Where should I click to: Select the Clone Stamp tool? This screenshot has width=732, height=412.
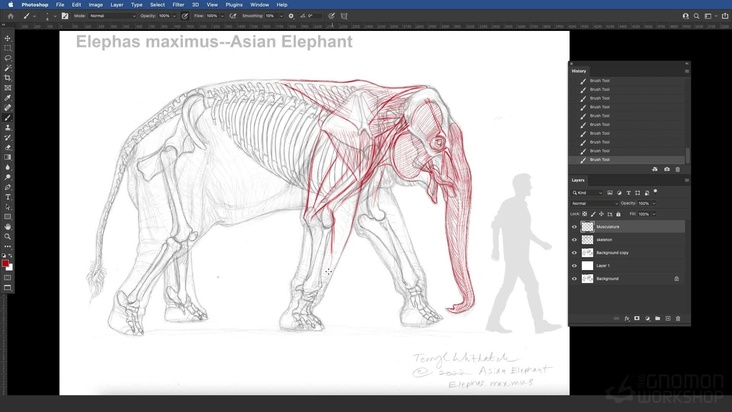[7, 127]
